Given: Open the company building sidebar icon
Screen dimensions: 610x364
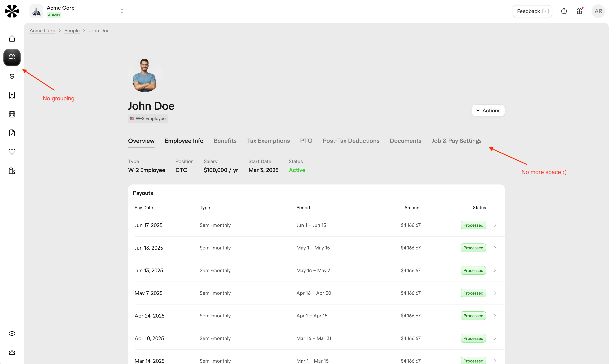Looking at the screenshot, I should tap(12, 171).
